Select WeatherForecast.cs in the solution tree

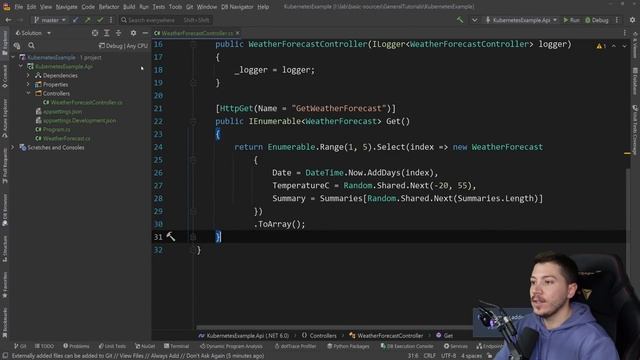click(x=67, y=138)
